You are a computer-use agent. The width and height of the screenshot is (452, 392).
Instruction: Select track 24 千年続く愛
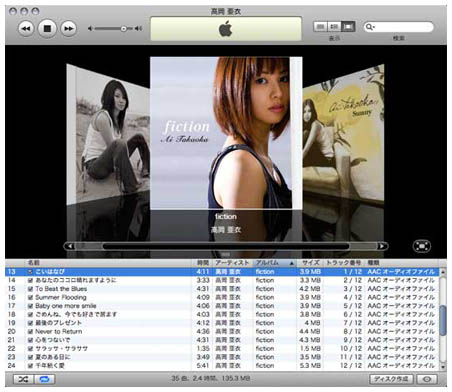click(x=222, y=366)
